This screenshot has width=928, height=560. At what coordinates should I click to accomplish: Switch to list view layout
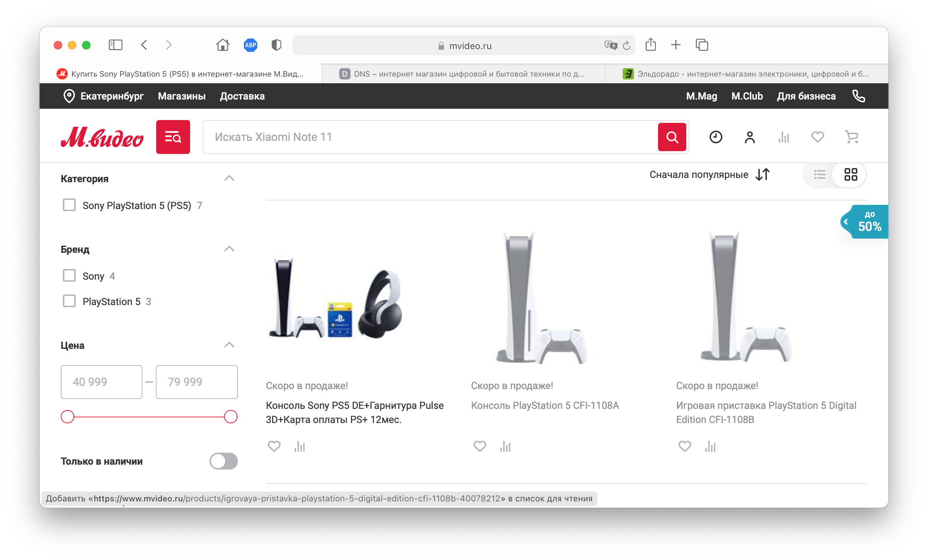click(820, 175)
